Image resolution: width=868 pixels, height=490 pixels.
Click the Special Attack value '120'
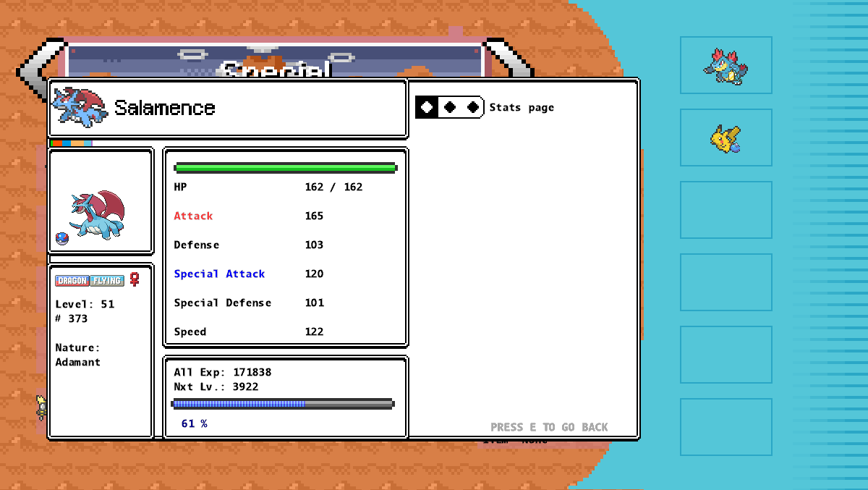point(314,274)
